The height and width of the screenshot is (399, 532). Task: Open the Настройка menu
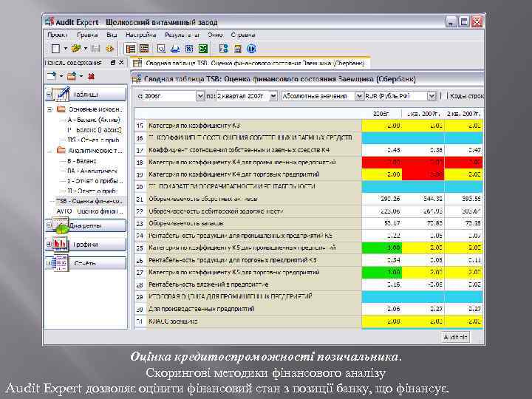click(141, 35)
